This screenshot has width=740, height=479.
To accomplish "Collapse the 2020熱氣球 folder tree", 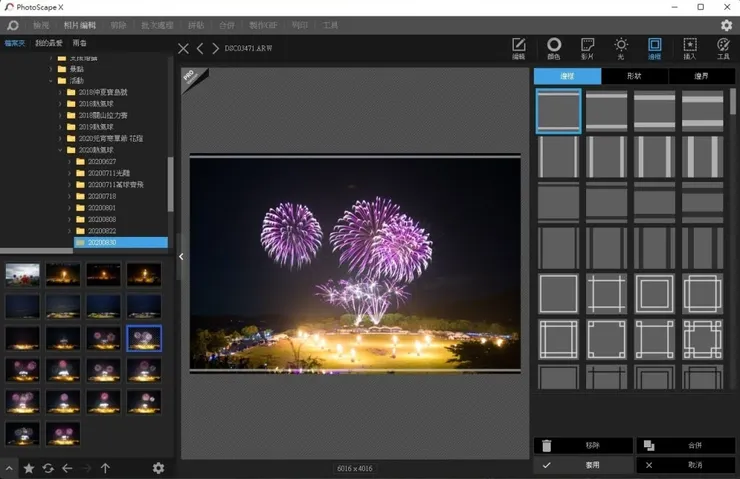I will 59,150.
